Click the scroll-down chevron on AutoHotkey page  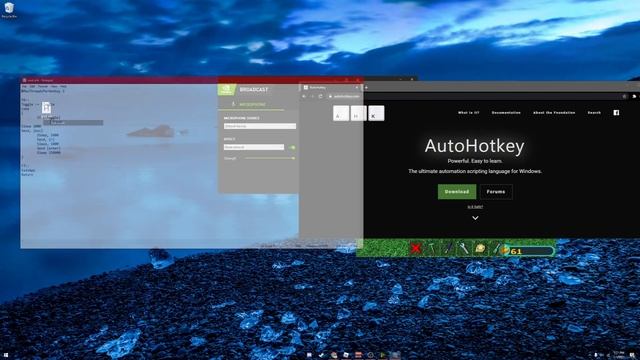point(475,218)
